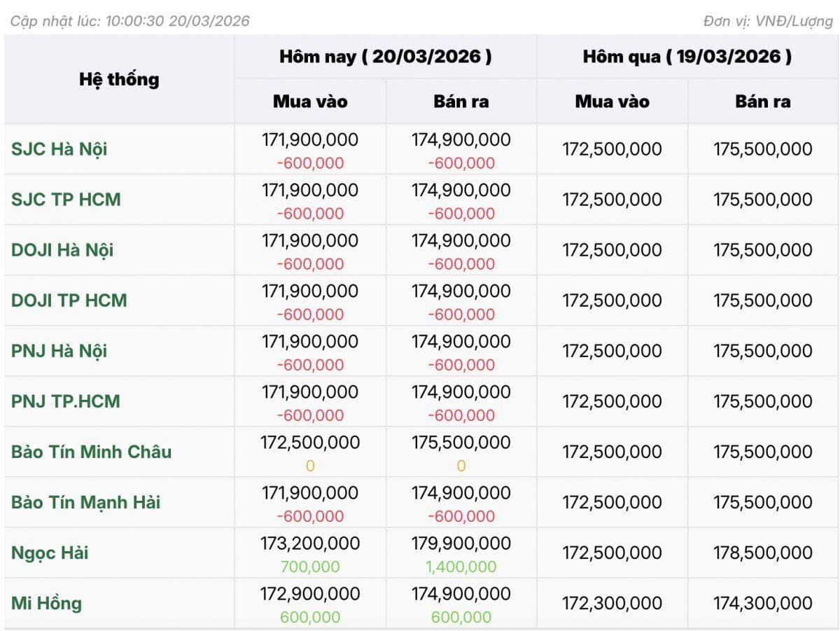Click DOJI TP HCM buy change -600,000
Image resolution: width=840 pixels, height=631 pixels.
point(310,314)
